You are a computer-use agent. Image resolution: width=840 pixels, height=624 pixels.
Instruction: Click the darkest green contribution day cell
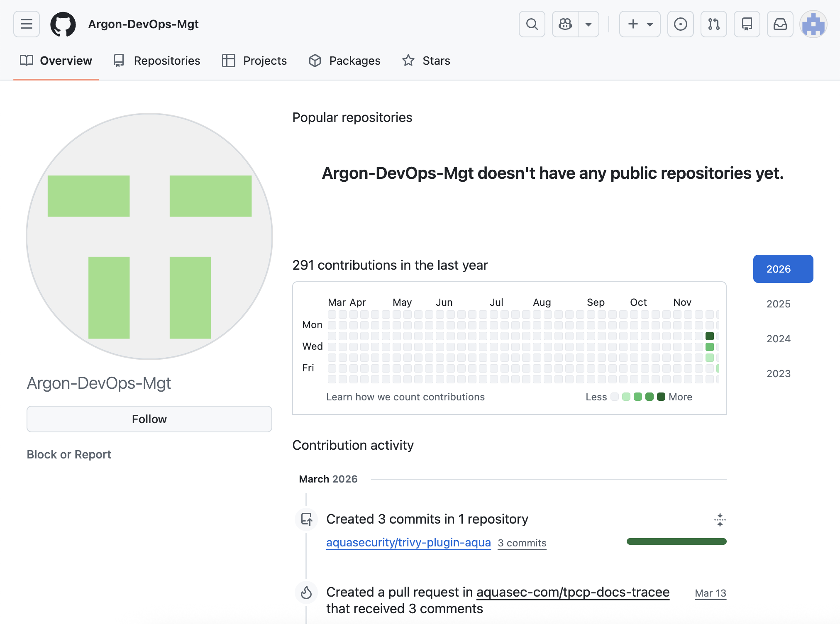[x=710, y=336]
